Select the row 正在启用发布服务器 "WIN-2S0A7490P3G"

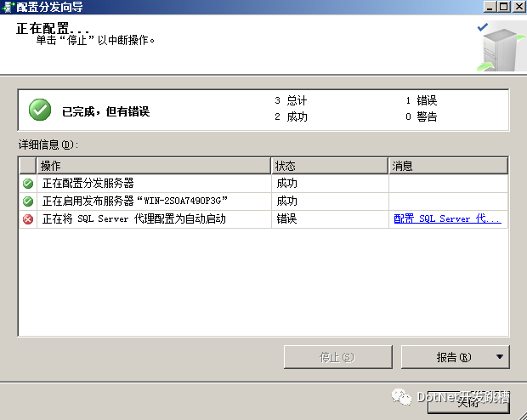pyautogui.click(x=263, y=201)
